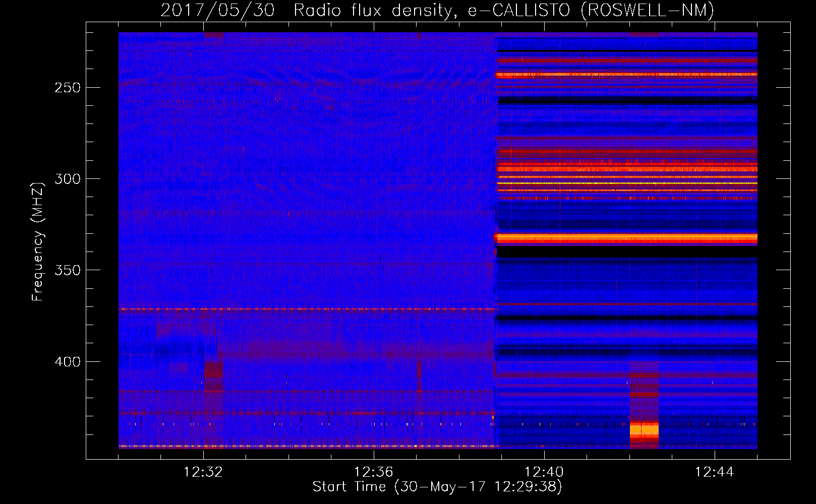Click the 350 frequency tick label
Image resolution: width=816 pixels, height=504 pixels.
pos(68,271)
